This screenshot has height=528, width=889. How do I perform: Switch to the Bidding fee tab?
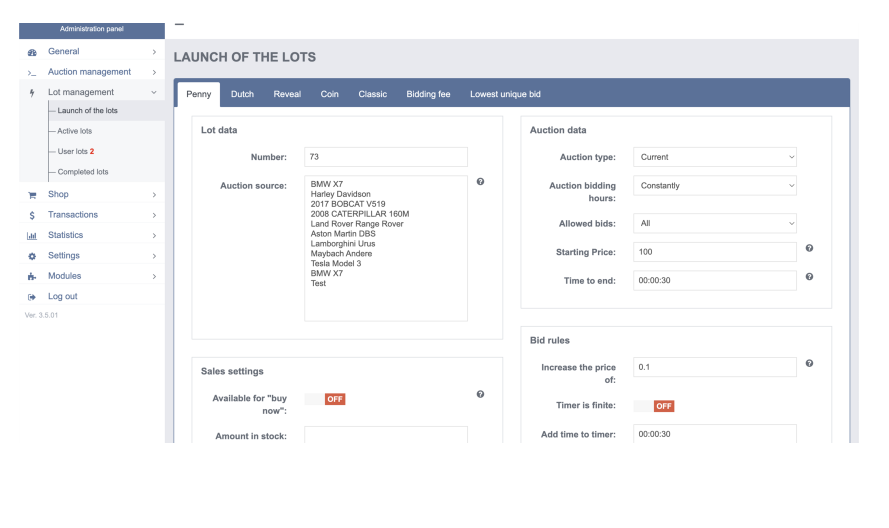tap(428, 94)
